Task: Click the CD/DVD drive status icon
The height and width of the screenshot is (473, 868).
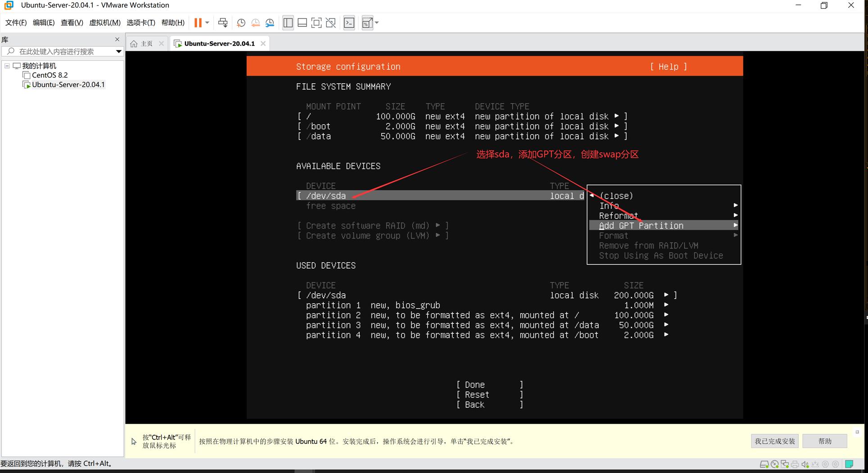Action: tap(774, 464)
